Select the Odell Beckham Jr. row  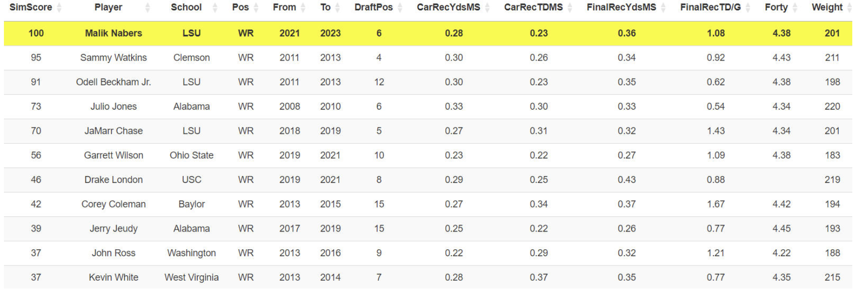coord(428,82)
